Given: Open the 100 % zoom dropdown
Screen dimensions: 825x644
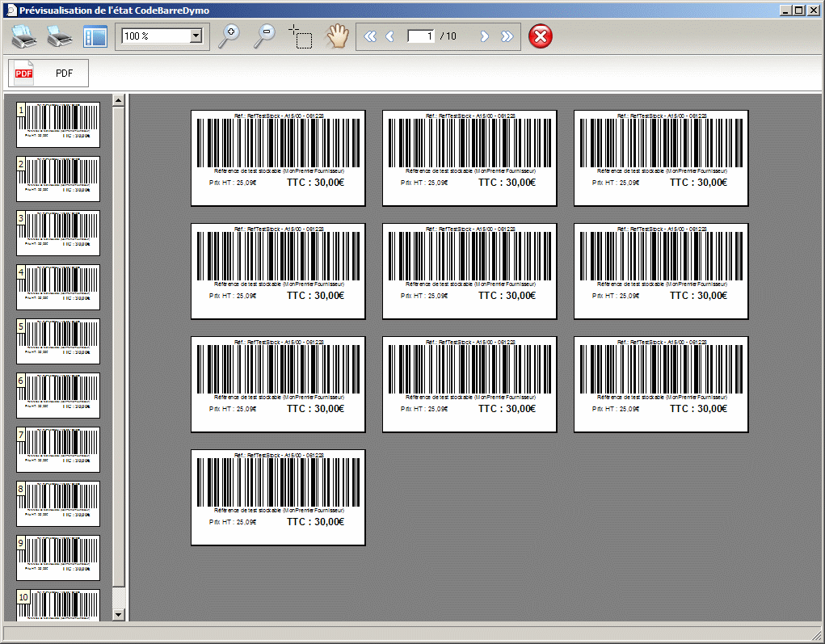Looking at the screenshot, I should click(196, 36).
